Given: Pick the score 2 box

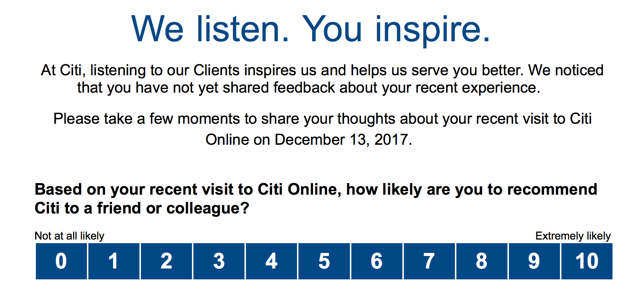Looking at the screenshot, I should tap(166, 261).
